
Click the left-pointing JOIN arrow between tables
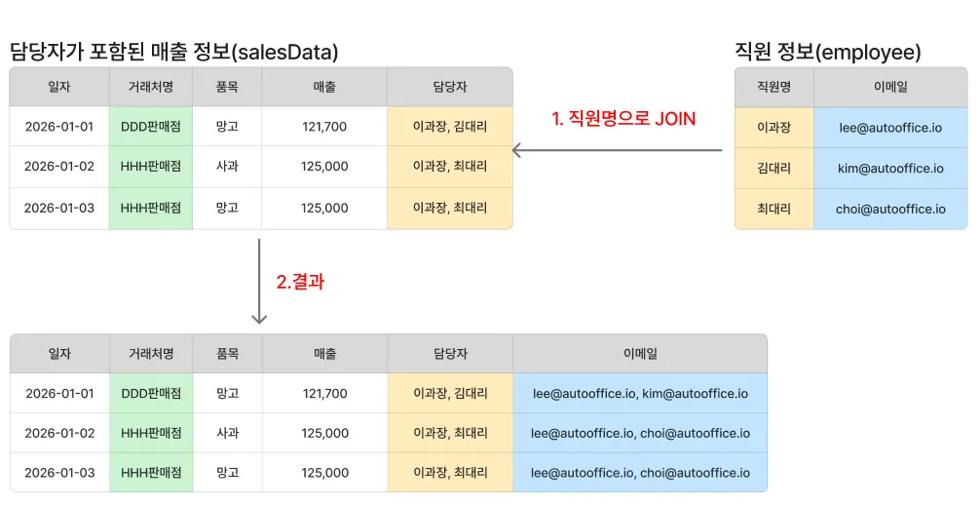tap(616, 150)
